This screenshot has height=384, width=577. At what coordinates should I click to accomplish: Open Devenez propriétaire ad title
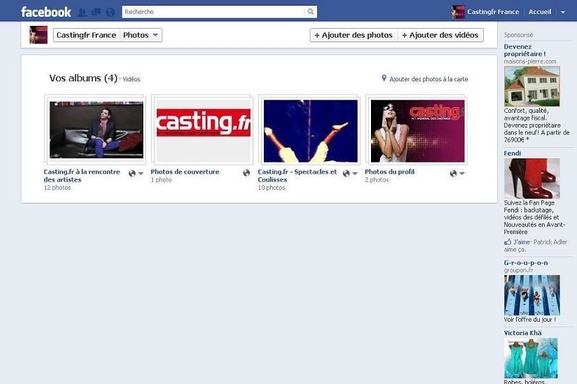point(525,50)
